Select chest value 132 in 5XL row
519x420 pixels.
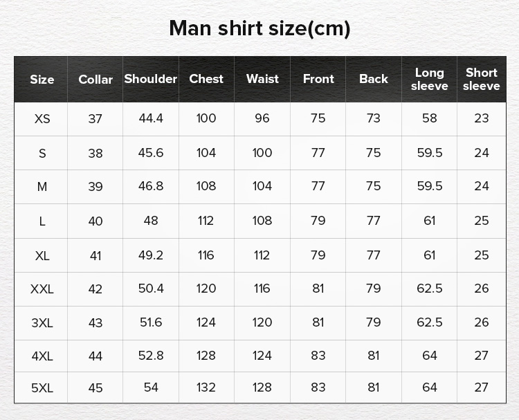[206, 387]
